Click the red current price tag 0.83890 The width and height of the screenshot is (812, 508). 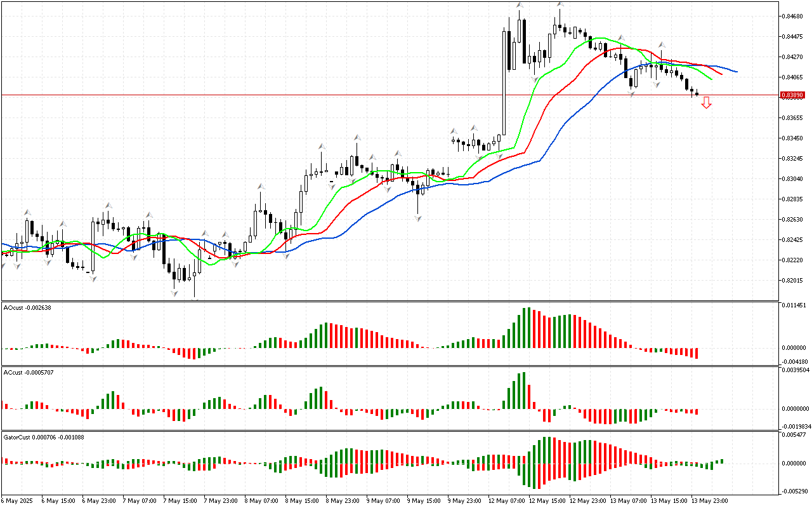coord(792,95)
